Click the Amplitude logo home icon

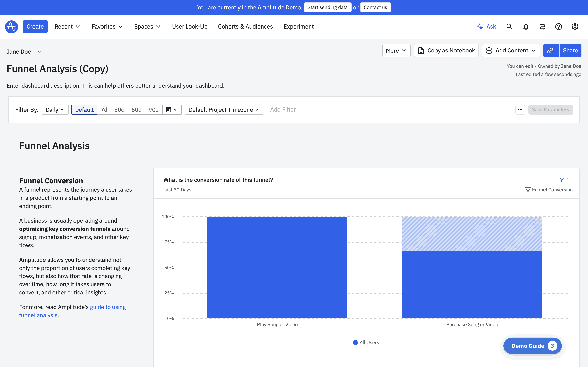point(11,27)
